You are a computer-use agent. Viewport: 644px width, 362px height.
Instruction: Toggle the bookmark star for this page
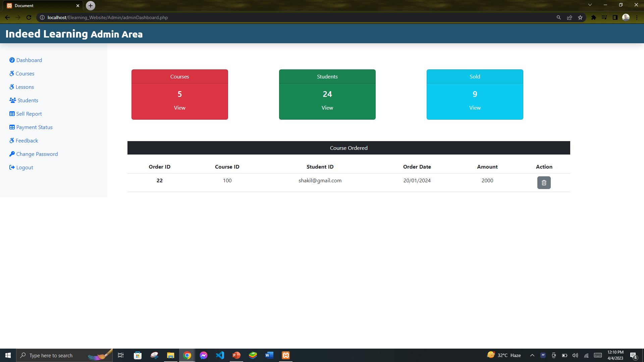point(580,17)
